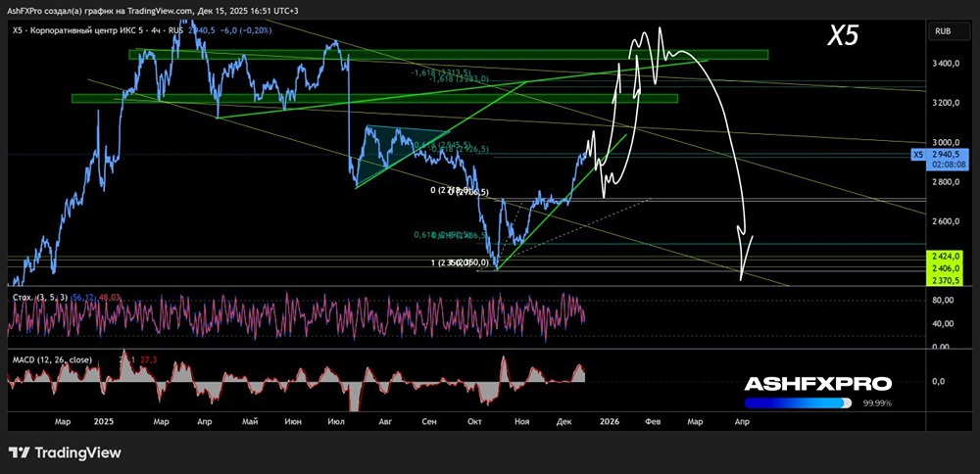This screenshot has height=474, width=980.
Task: Click the '2026' year label on time axis
Action: coord(609,422)
